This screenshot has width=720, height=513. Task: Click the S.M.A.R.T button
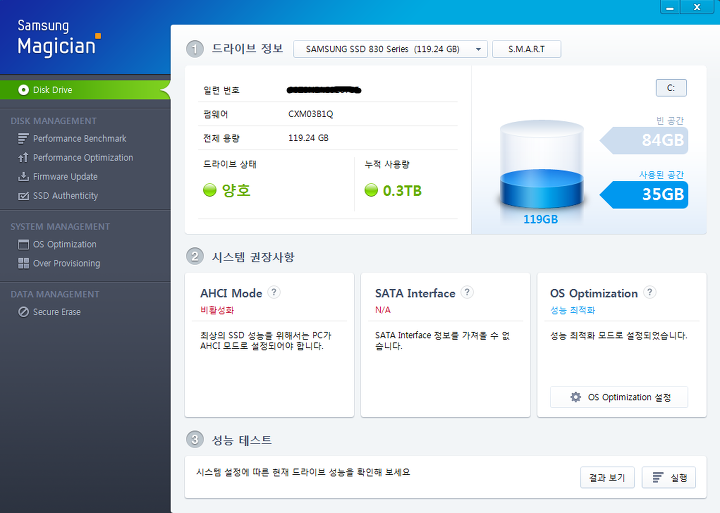point(526,49)
